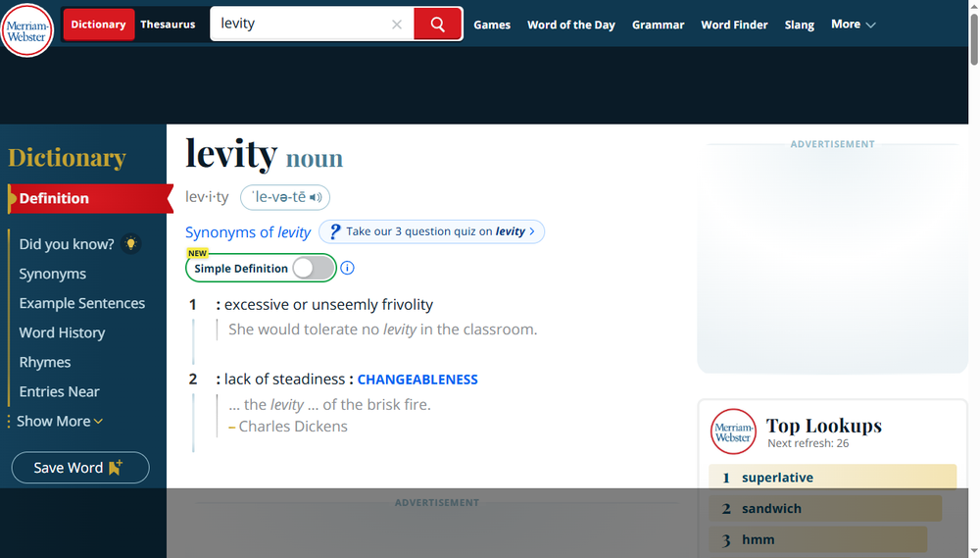
Task: Open top lookup sandwich
Action: click(x=825, y=509)
